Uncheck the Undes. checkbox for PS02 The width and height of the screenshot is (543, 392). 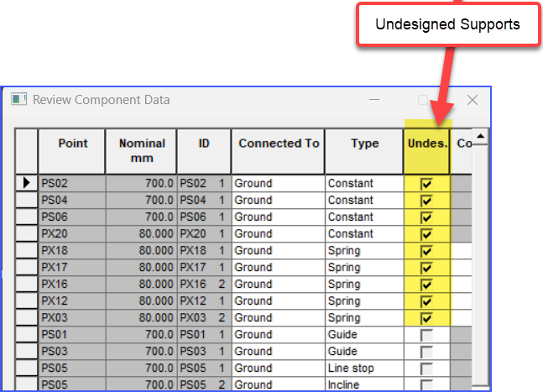coord(426,184)
